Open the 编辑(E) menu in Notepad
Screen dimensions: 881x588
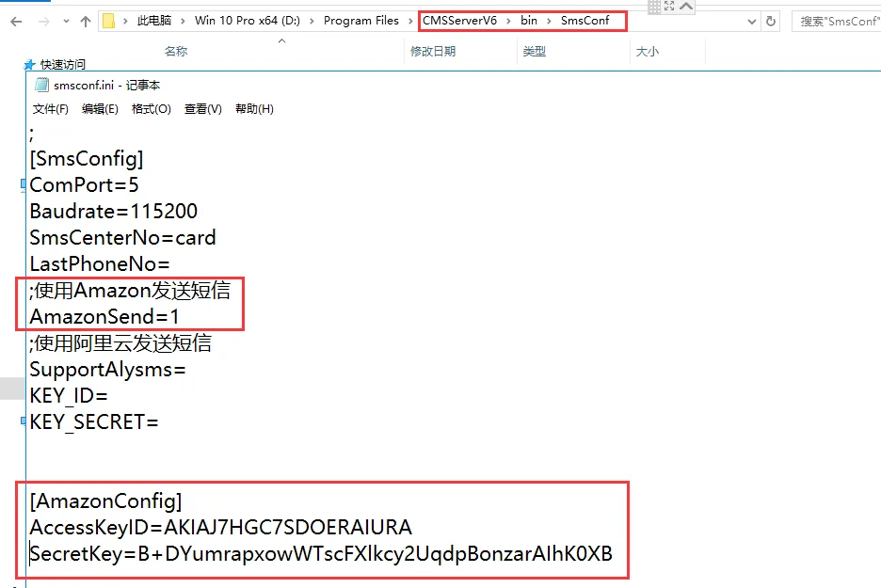point(100,108)
